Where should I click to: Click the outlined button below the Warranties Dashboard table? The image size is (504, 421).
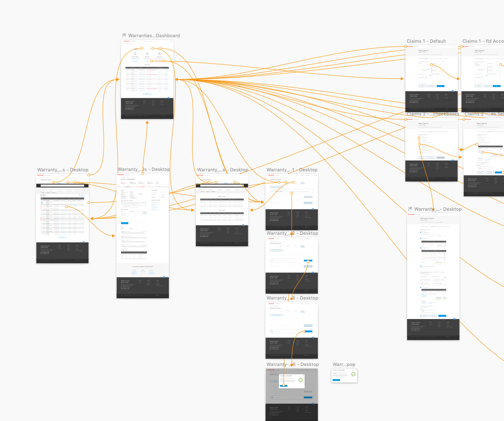click(147, 94)
